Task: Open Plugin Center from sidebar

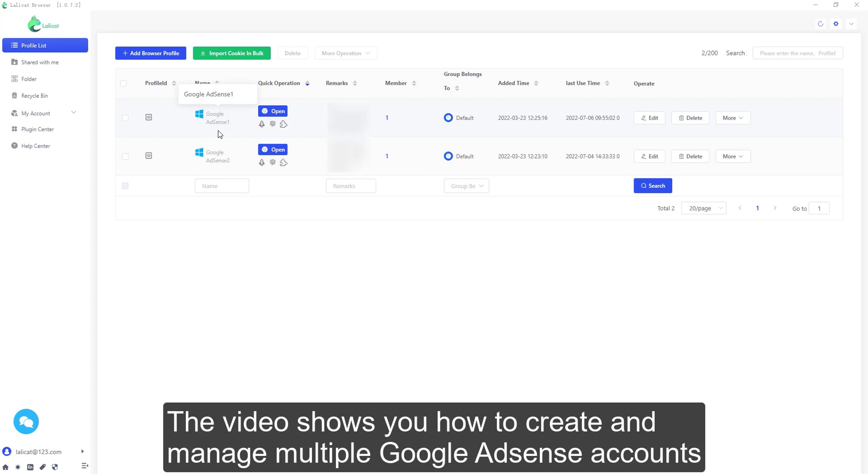Action: point(37,129)
